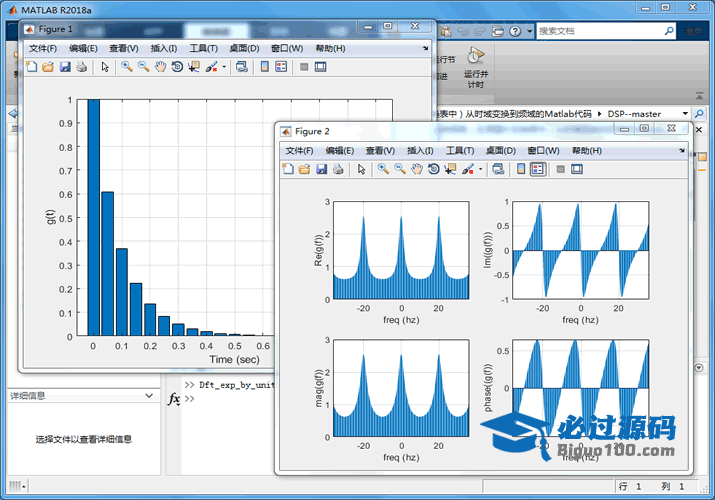Hide Plot Tools in Figure 1
715x500 pixels.
(304, 67)
